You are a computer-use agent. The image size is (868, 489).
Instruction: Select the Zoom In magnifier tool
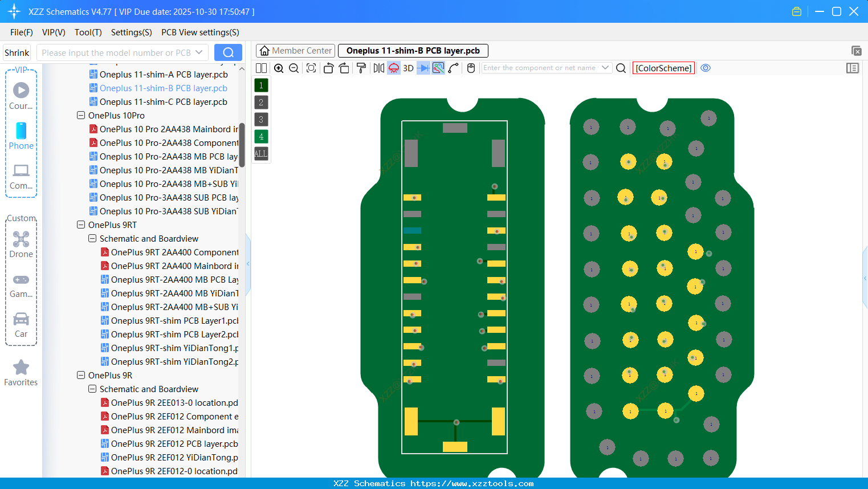point(279,68)
